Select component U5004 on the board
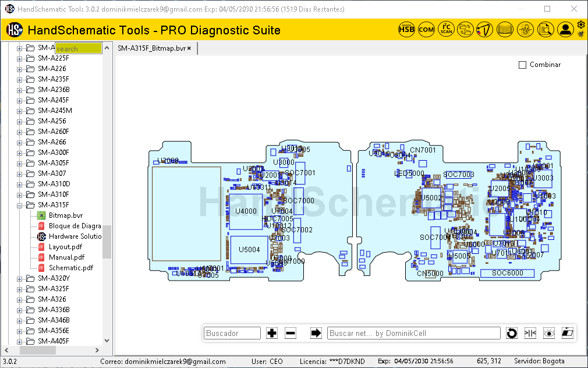 (249, 250)
